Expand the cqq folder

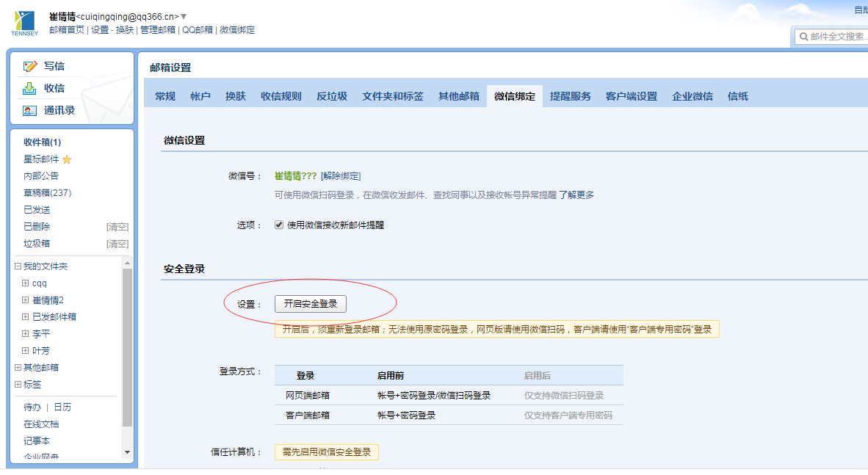[25, 283]
